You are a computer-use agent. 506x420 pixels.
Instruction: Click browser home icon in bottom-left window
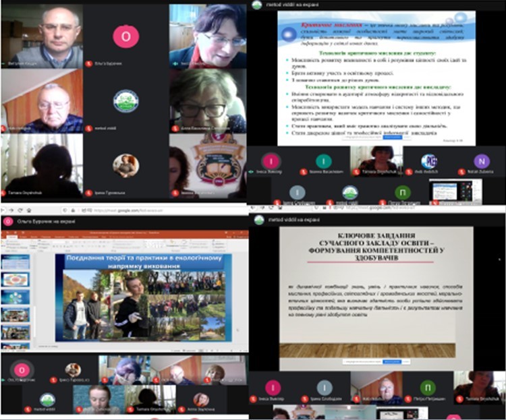point(29,210)
